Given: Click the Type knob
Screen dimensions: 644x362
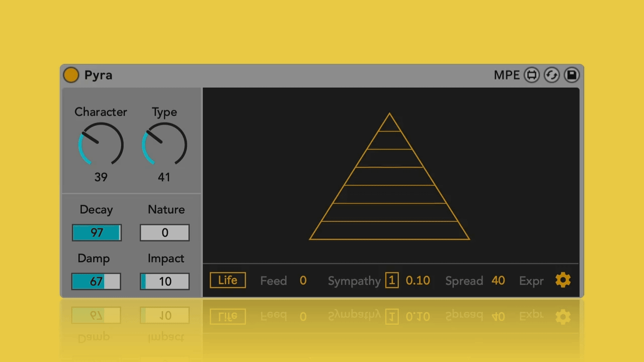Looking at the screenshot, I should 165,144.
